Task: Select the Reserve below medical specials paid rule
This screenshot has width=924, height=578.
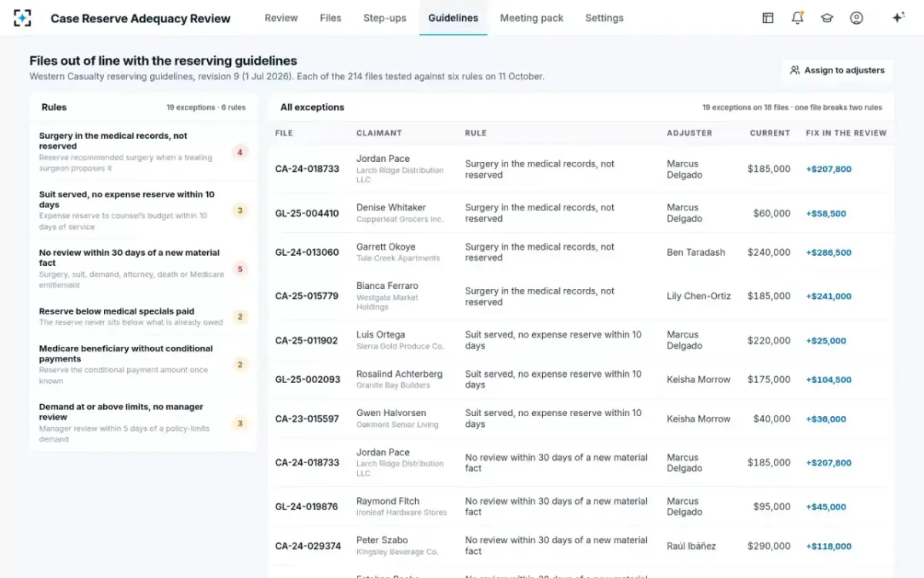Action: point(143,317)
